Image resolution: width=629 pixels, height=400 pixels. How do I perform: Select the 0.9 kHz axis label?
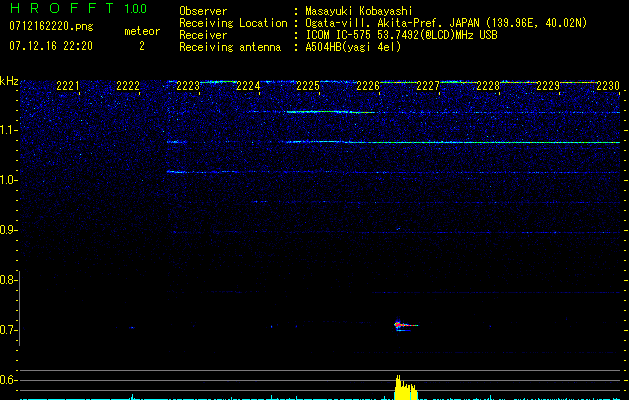tap(8, 230)
